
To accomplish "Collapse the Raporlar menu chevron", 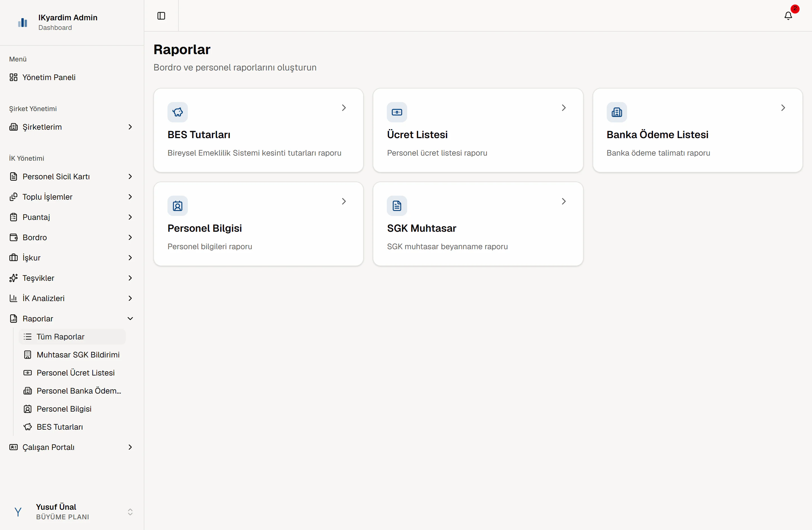I will click(130, 319).
